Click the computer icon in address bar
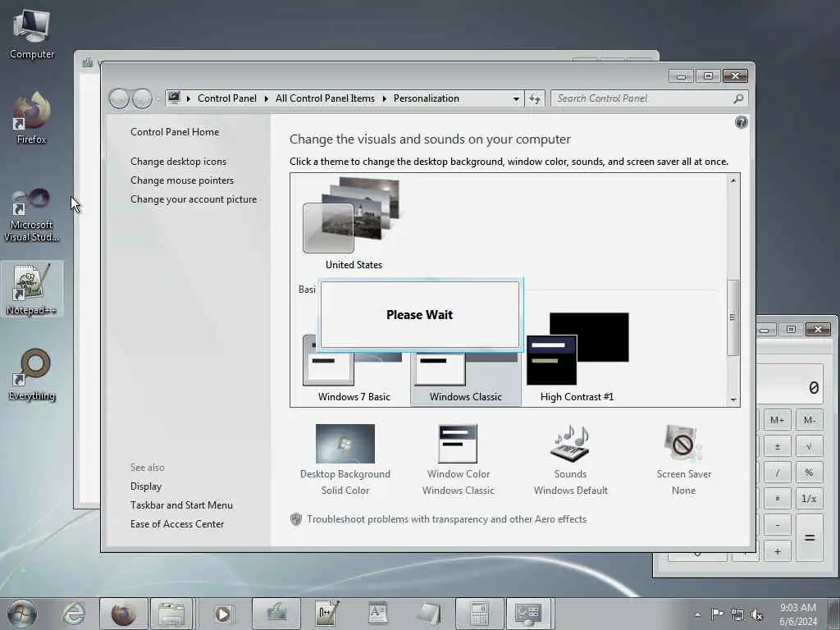The width and height of the screenshot is (840, 630). (x=174, y=98)
